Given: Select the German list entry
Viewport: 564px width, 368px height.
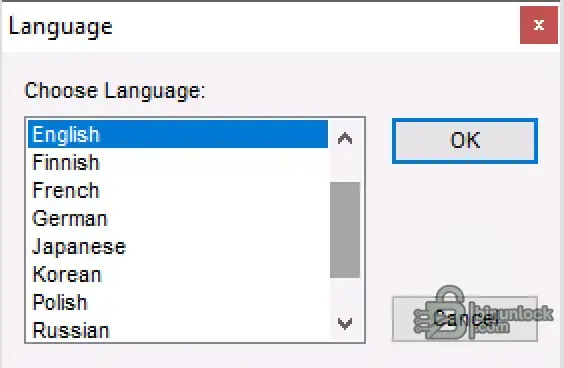Looking at the screenshot, I should (x=178, y=218).
